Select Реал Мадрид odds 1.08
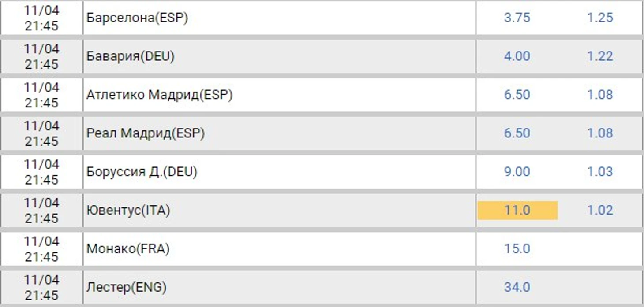The height and width of the screenshot is (307, 644). 600,133
